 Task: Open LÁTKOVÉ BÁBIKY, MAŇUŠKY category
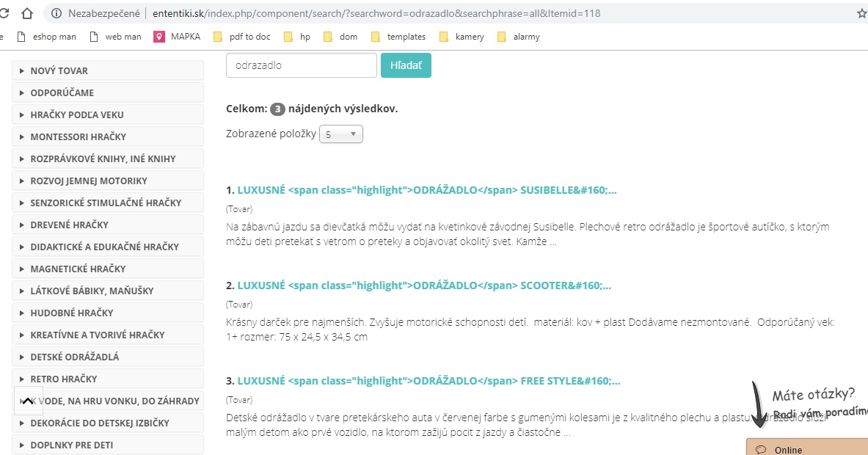pyautogui.click(x=108, y=291)
